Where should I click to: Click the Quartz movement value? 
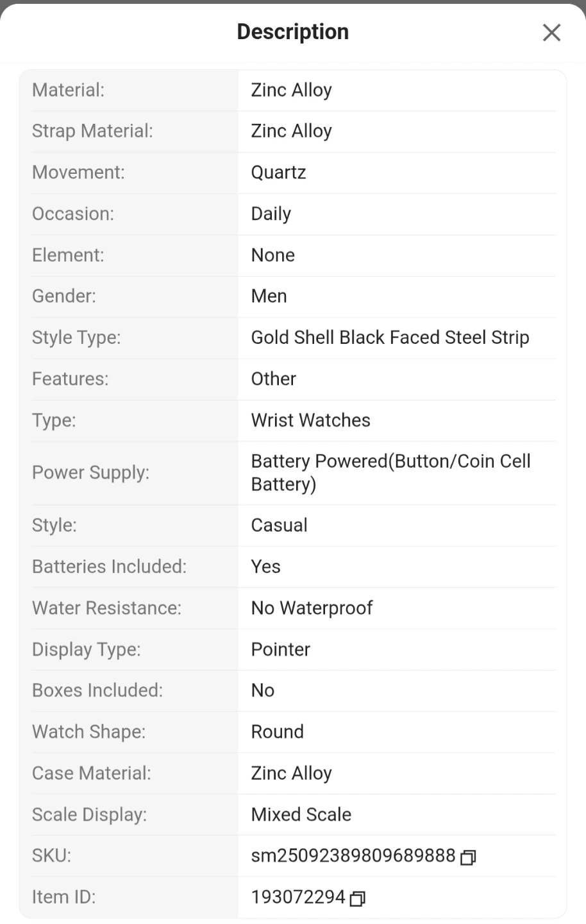click(x=278, y=172)
